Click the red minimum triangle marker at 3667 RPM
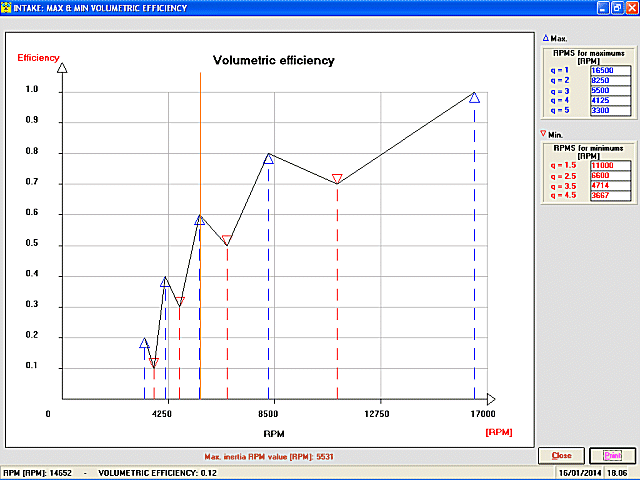This screenshot has height=480, width=640. (x=153, y=362)
